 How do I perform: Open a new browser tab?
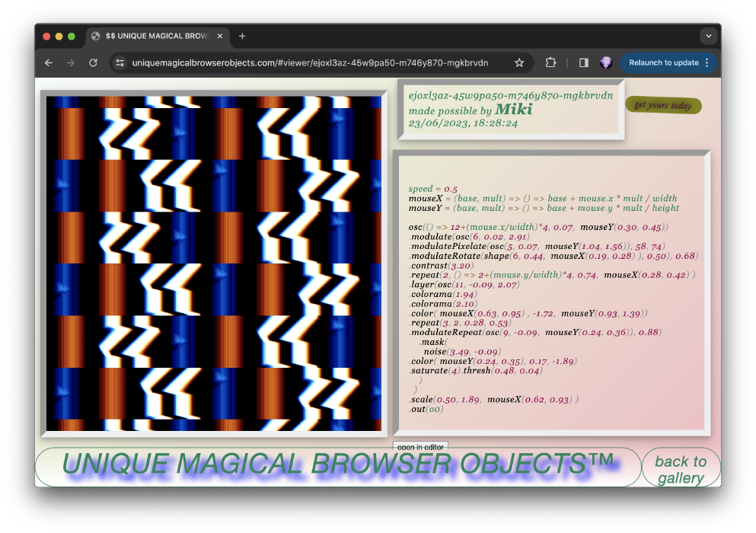[x=242, y=36]
